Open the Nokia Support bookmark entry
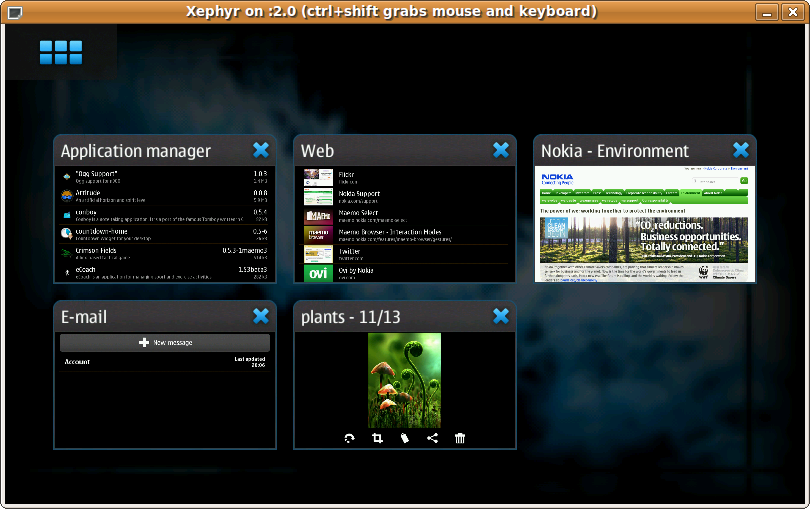Image resolution: width=810 pixels, height=509 pixels. [x=360, y=195]
